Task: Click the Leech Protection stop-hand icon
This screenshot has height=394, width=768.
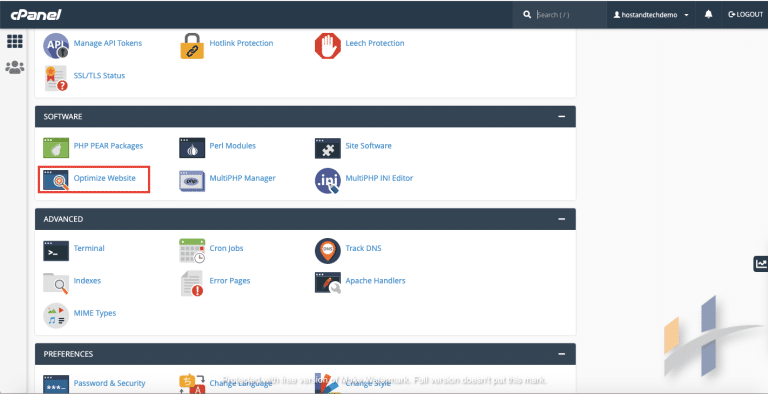Action: click(328, 46)
